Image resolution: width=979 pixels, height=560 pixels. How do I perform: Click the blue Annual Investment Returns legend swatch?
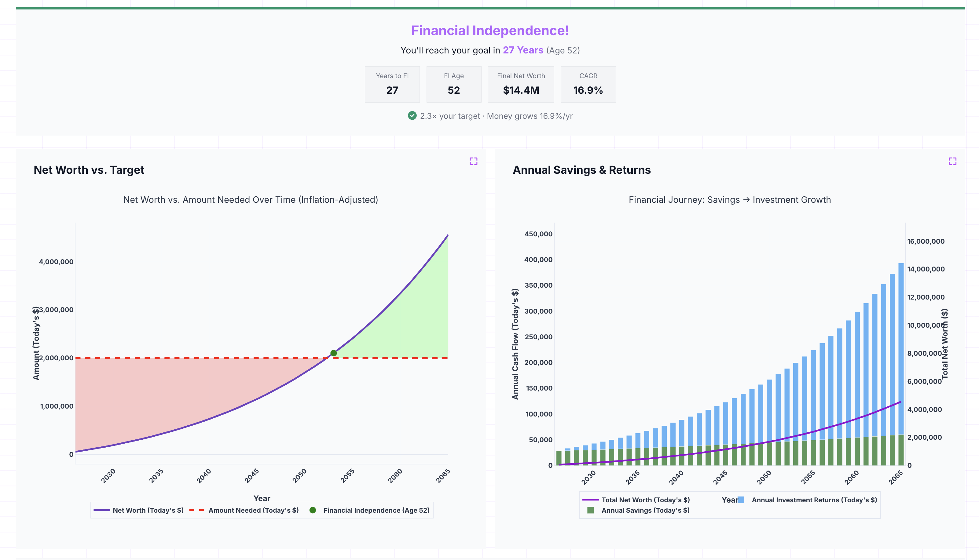click(x=742, y=500)
